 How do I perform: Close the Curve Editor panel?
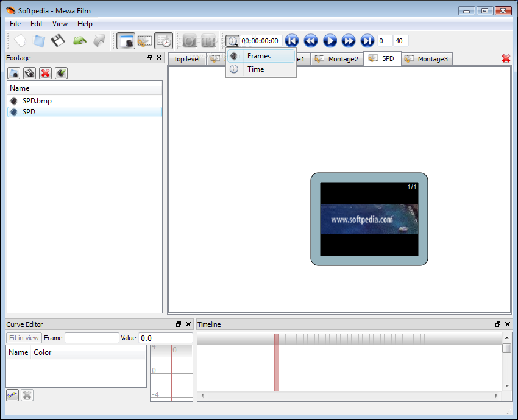tap(188, 324)
